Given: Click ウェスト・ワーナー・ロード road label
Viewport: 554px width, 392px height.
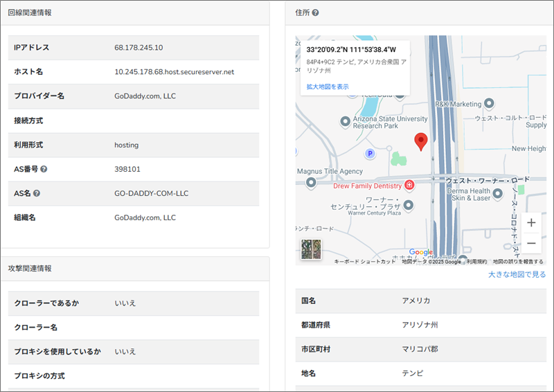Looking at the screenshot, I should [488, 180].
